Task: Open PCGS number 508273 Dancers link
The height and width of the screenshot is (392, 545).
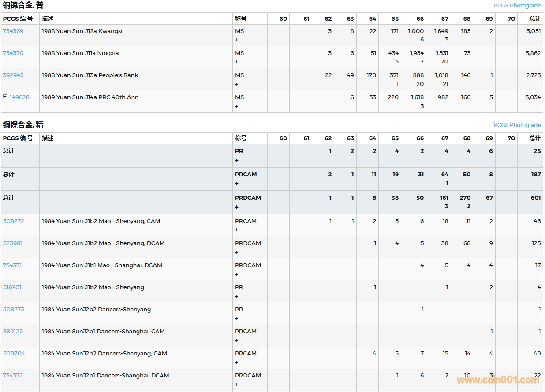Action: (x=13, y=310)
